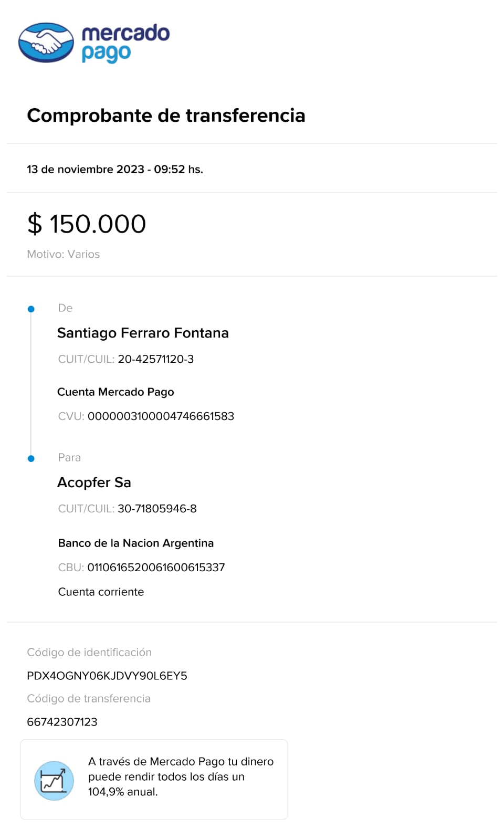
Task: Click recipient name Acopfer Sa
Action: pyautogui.click(x=94, y=482)
